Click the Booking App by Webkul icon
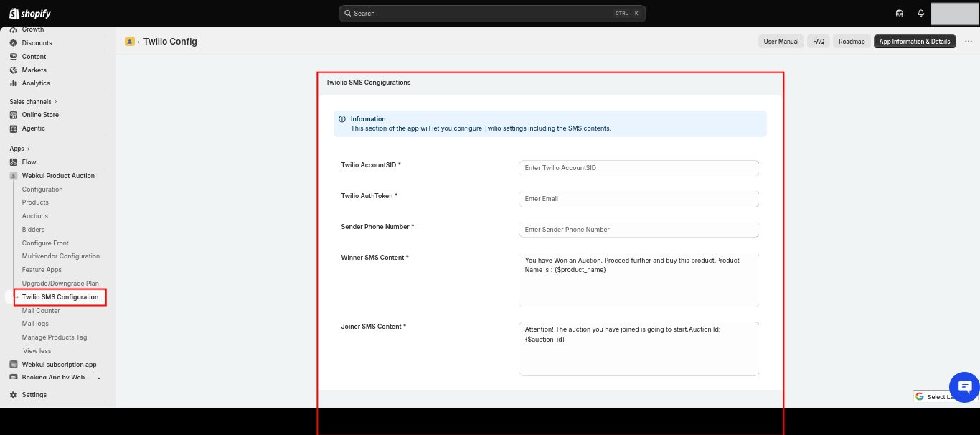Image resolution: width=980 pixels, height=435 pixels. [14, 378]
